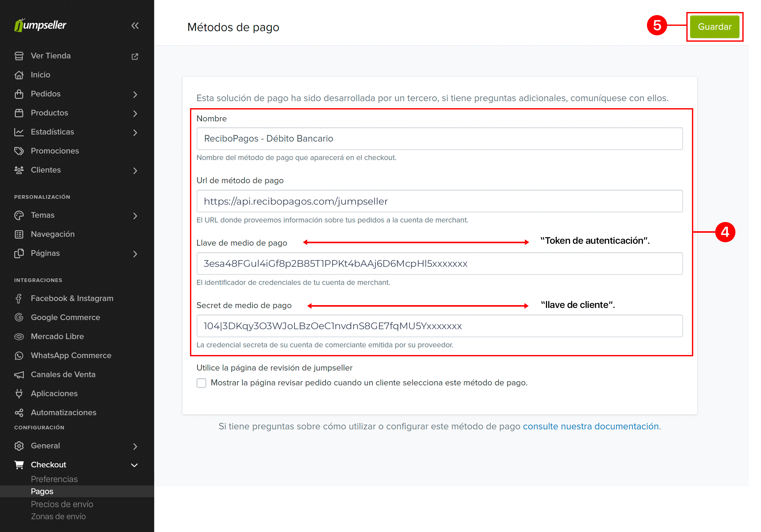761x532 pixels.
Task: Open Canales de Venta menu item
Action: (63, 374)
